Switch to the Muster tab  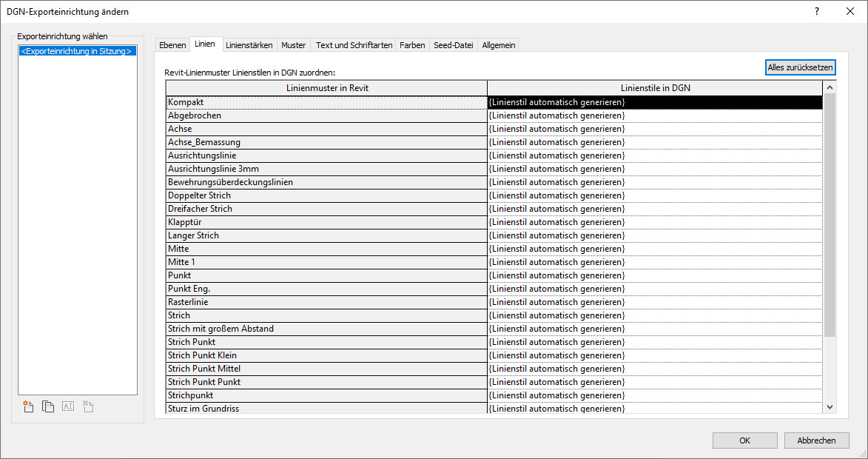coord(293,45)
